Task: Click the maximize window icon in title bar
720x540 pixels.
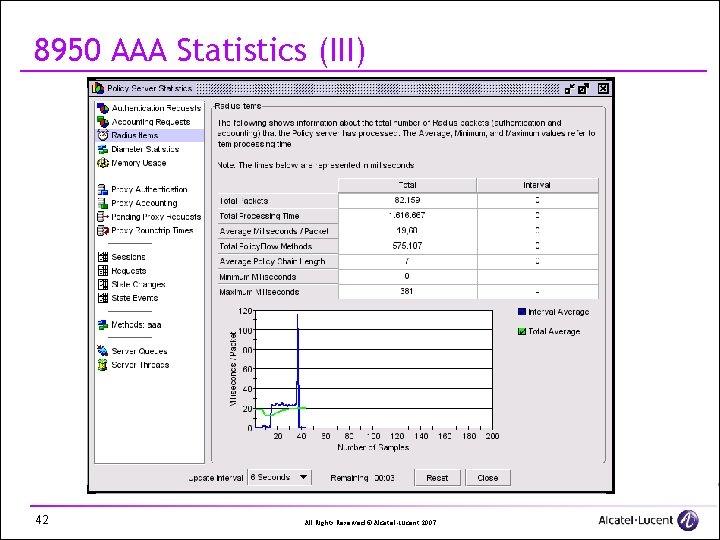Action: pos(584,89)
